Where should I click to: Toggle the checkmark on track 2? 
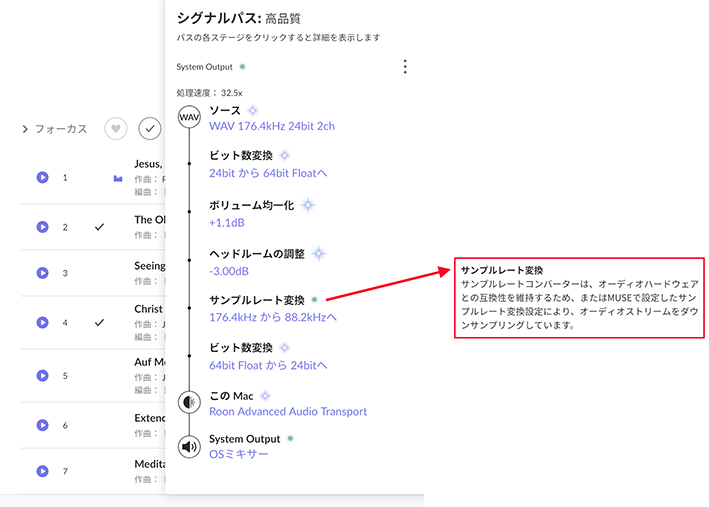pos(99,227)
